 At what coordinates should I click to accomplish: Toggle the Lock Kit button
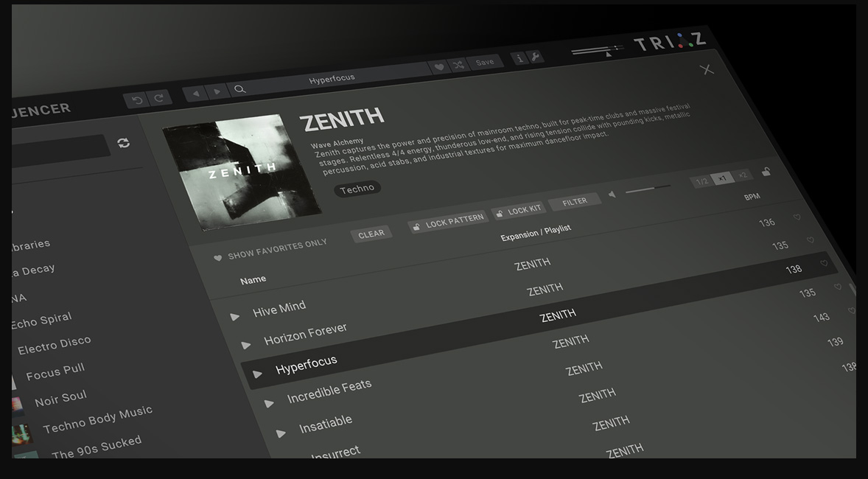[x=518, y=211]
